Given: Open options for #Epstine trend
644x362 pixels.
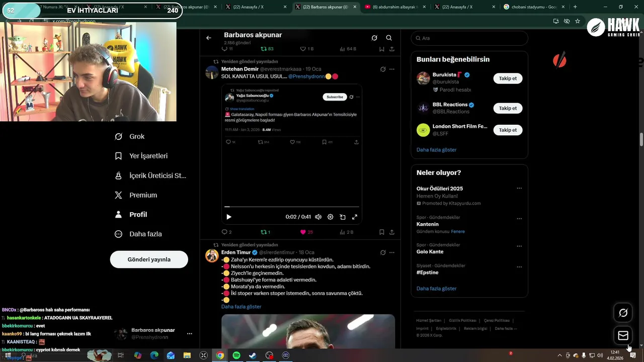Looking at the screenshot, I should pyautogui.click(x=519, y=267).
